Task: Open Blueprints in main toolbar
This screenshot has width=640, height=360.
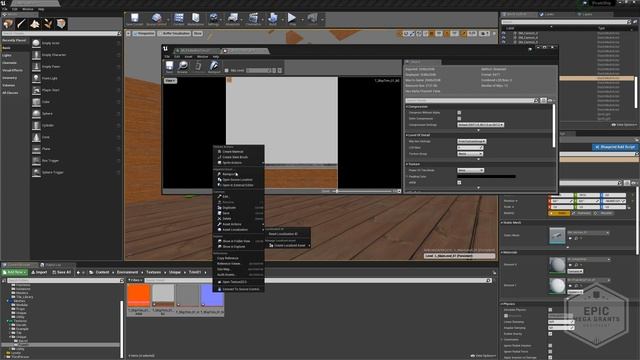Action: click(x=233, y=19)
